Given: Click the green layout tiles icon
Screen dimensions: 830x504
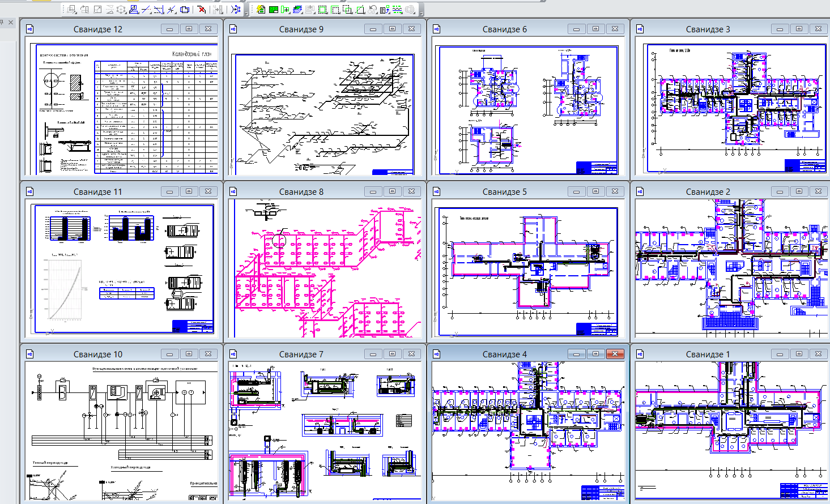Looking at the screenshot, I should click(x=273, y=10).
